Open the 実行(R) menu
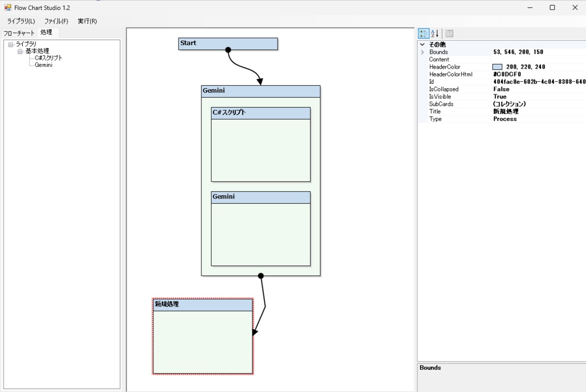The image size is (586, 392). click(x=86, y=21)
